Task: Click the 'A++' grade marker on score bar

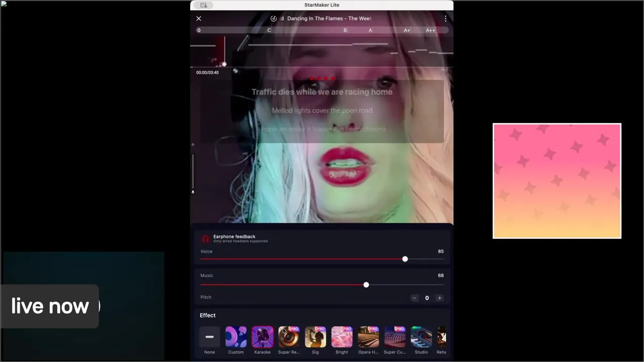Action: coord(430,30)
